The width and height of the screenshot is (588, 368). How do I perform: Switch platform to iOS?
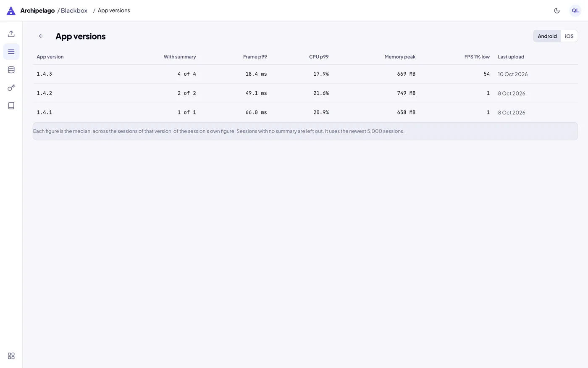tap(569, 36)
